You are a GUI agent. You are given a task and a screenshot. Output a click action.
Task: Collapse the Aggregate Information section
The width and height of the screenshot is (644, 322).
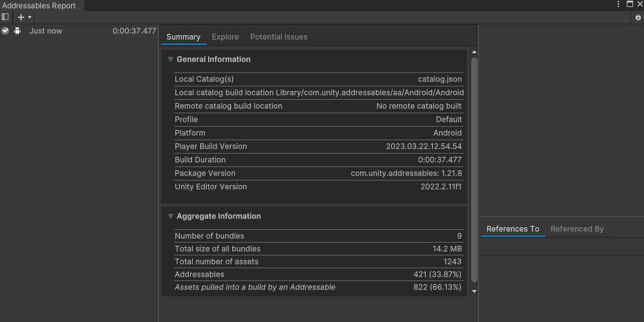(x=170, y=216)
